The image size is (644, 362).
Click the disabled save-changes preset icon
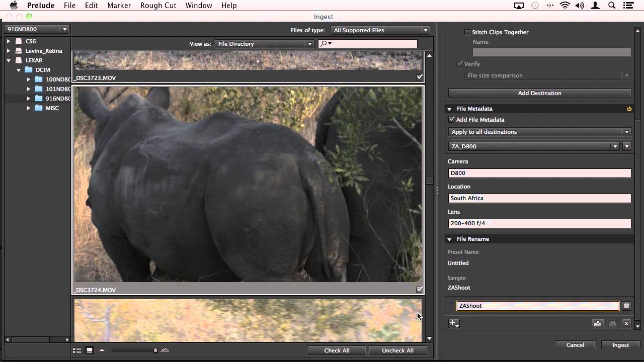pos(612,324)
